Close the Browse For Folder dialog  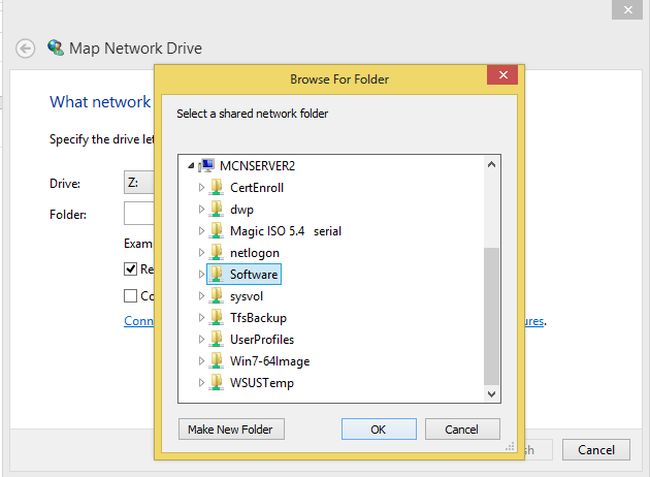502,75
